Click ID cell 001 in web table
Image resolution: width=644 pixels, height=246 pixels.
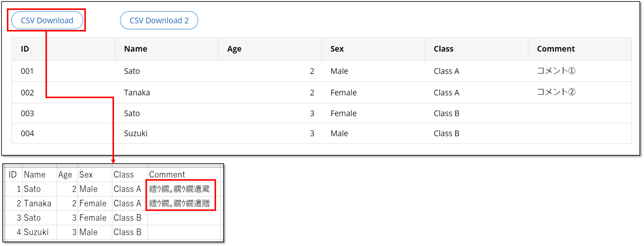pyautogui.click(x=27, y=71)
